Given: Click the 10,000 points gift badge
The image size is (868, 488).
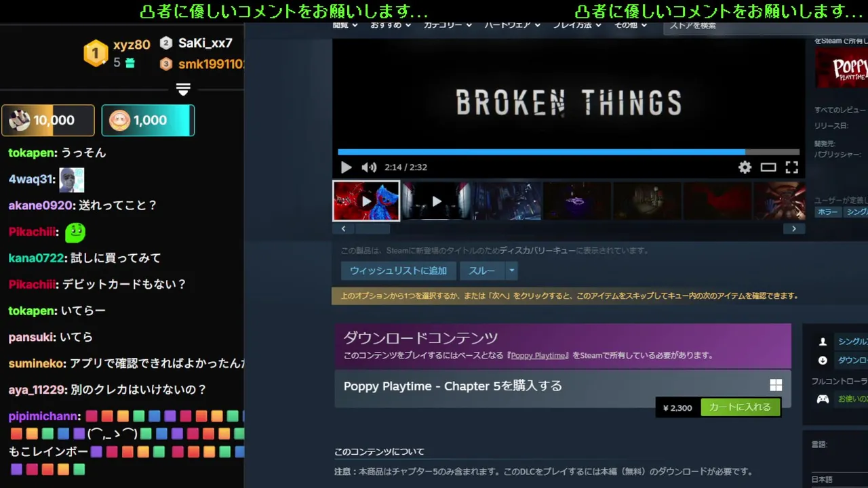Looking at the screenshot, I should click(x=48, y=121).
